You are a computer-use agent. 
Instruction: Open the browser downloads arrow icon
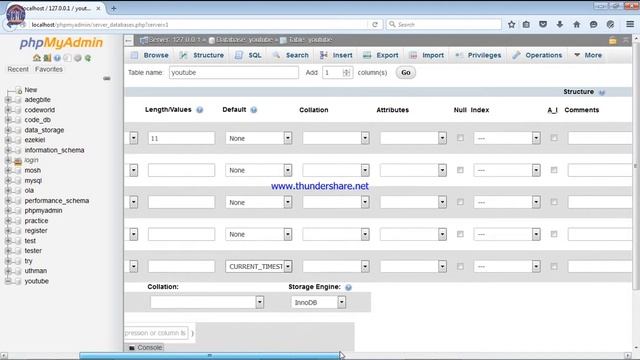pyautogui.click(x=560, y=24)
